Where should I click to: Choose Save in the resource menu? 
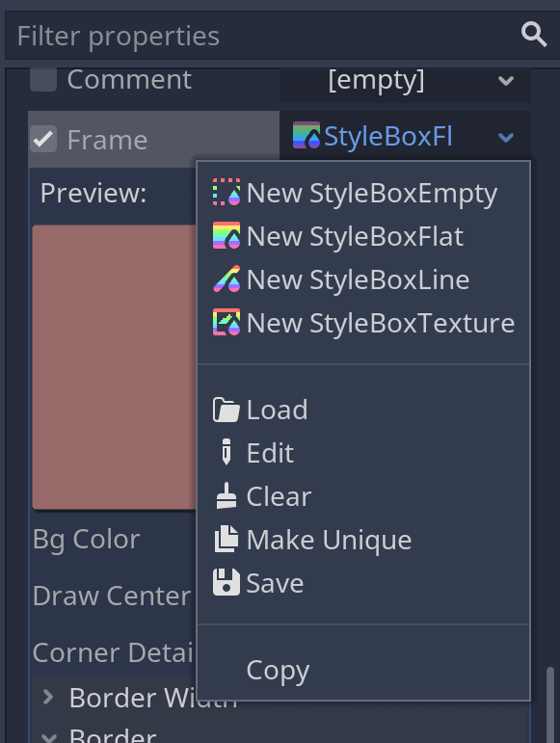363,583
